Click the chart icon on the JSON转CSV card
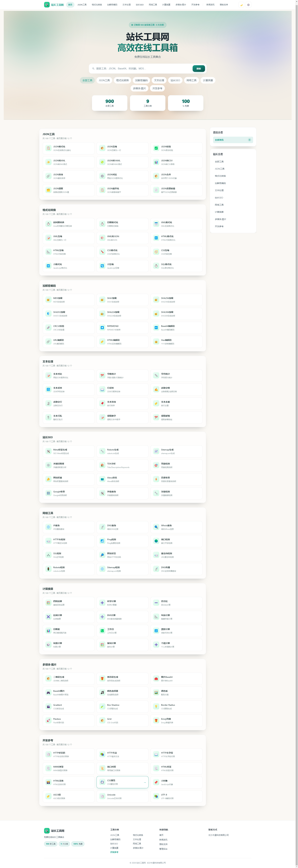The width and height of the screenshot is (298, 868). (156, 162)
